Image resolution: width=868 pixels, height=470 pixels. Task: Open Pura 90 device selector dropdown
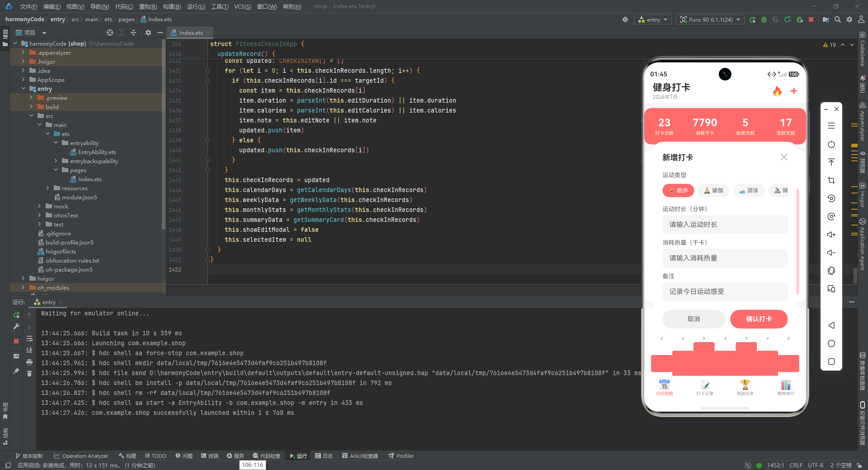tap(710, 20)
